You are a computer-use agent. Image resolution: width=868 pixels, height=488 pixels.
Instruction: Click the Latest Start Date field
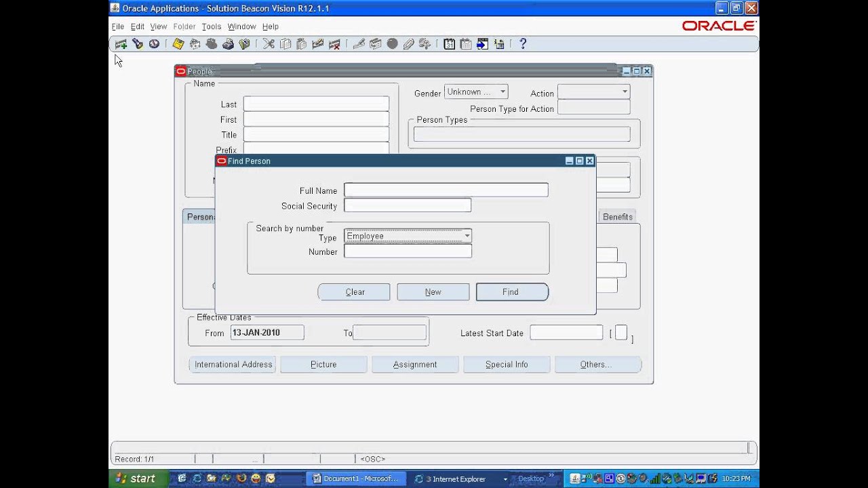tap(566, 333)
